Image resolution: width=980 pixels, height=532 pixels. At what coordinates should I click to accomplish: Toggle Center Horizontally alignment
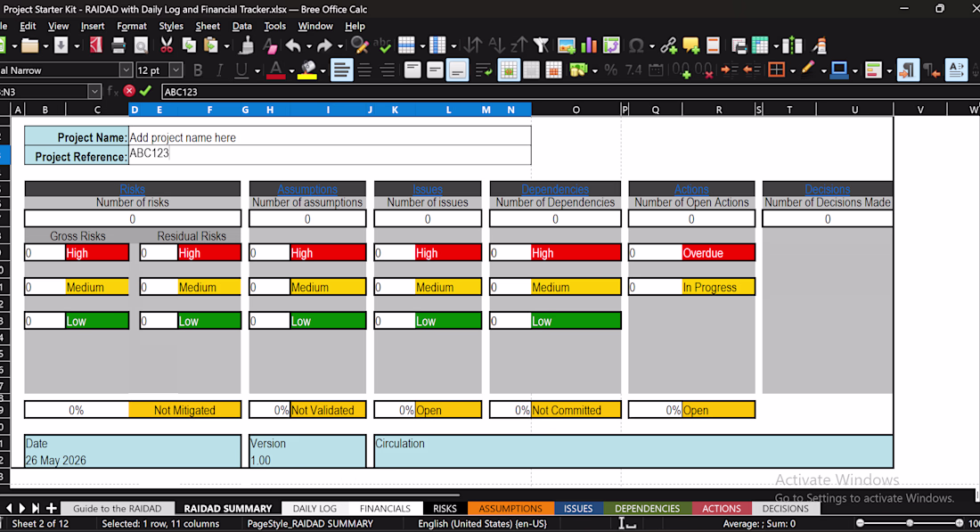pos(364,70)
